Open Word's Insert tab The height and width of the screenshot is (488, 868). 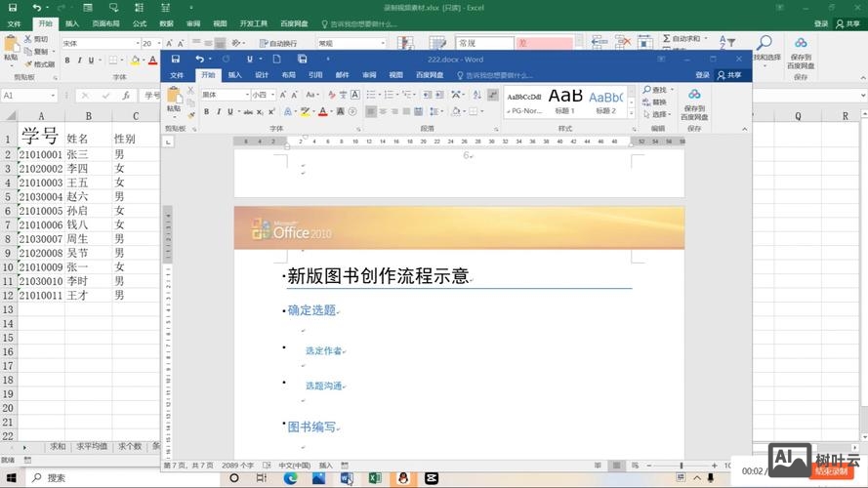click(234, 75)
